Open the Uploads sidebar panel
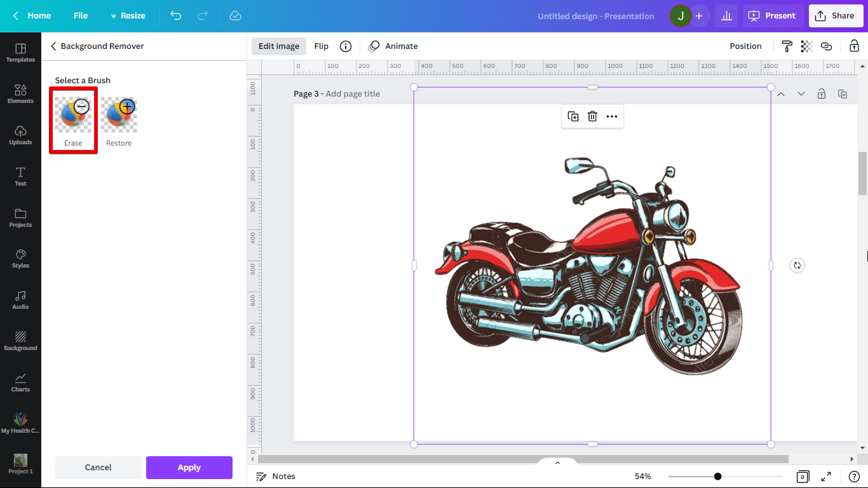The image size is (868, 488). point(20,135)
